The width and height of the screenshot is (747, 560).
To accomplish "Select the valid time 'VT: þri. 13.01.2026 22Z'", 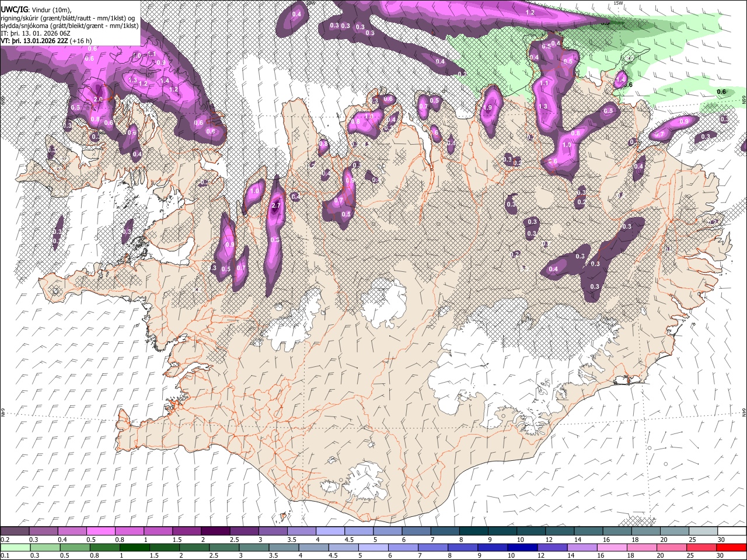I will pyautogui.click(x=35, y=41).
